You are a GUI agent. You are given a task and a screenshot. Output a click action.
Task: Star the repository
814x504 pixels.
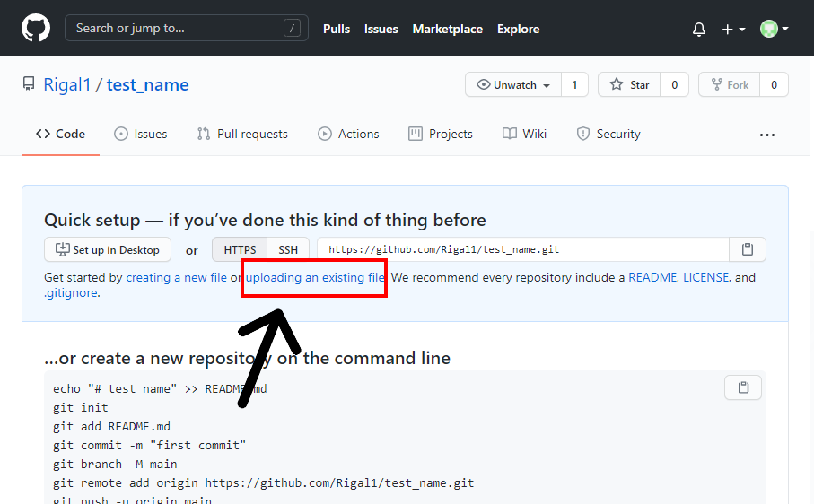click(x=629, y=84)
